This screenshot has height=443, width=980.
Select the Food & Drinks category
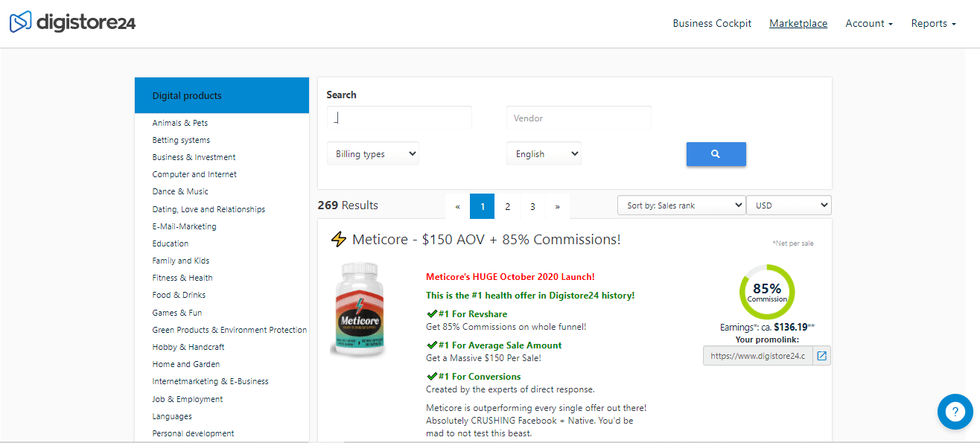(179, 295)
